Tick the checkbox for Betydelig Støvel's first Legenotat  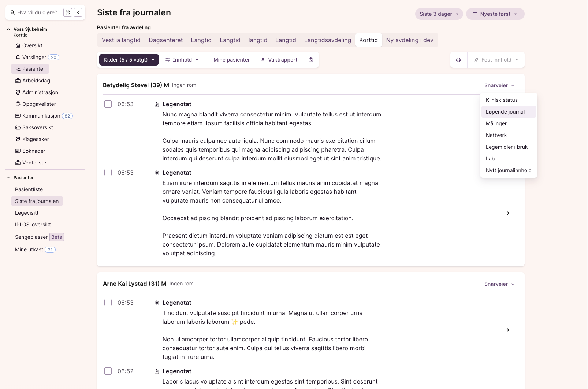click(108, 104)
